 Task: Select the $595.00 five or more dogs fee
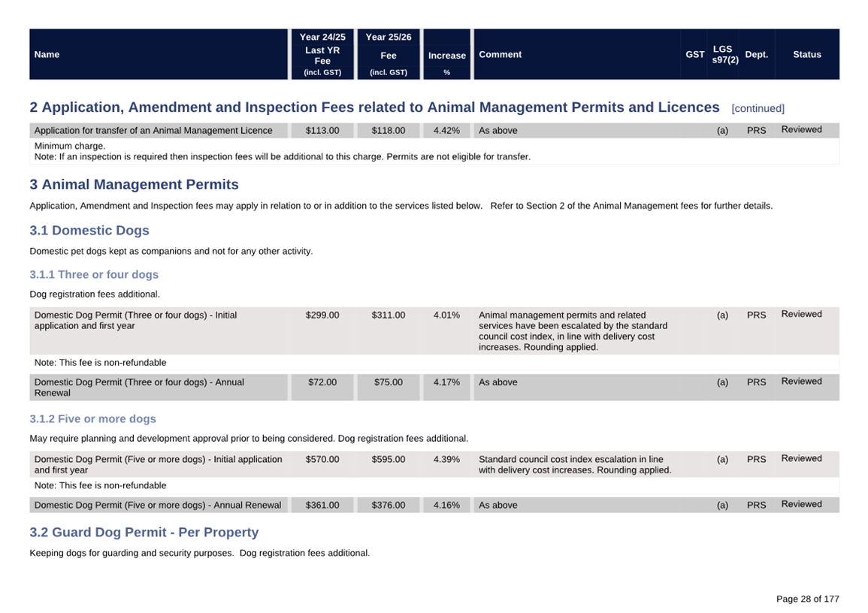[388, 460]
